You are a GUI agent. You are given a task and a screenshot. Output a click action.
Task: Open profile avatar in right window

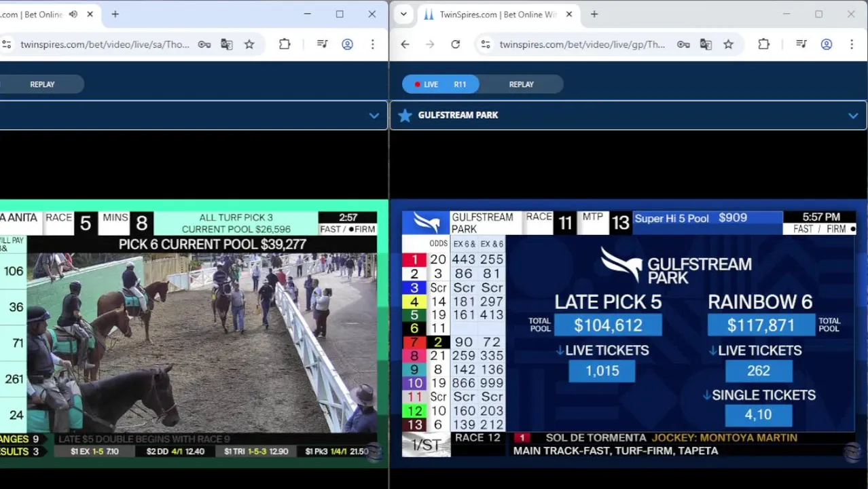tap(827, 44)
